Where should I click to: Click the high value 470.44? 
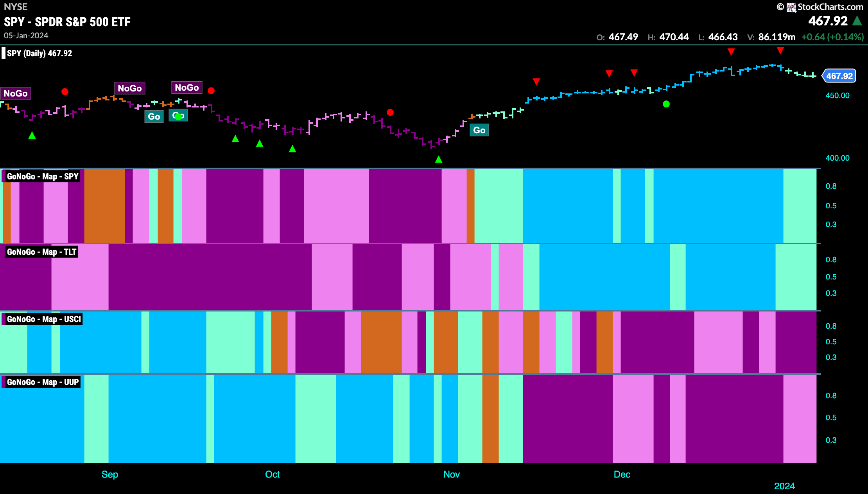pos(674,37)
